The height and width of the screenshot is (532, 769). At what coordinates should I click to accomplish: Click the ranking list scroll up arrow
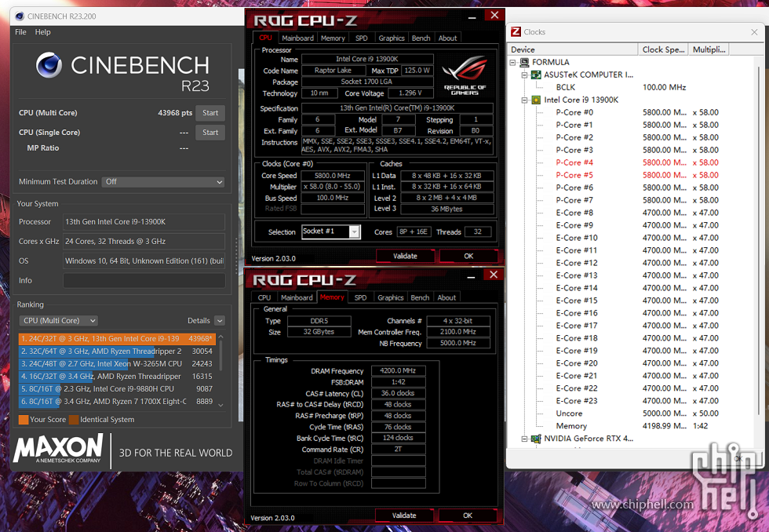220,337
